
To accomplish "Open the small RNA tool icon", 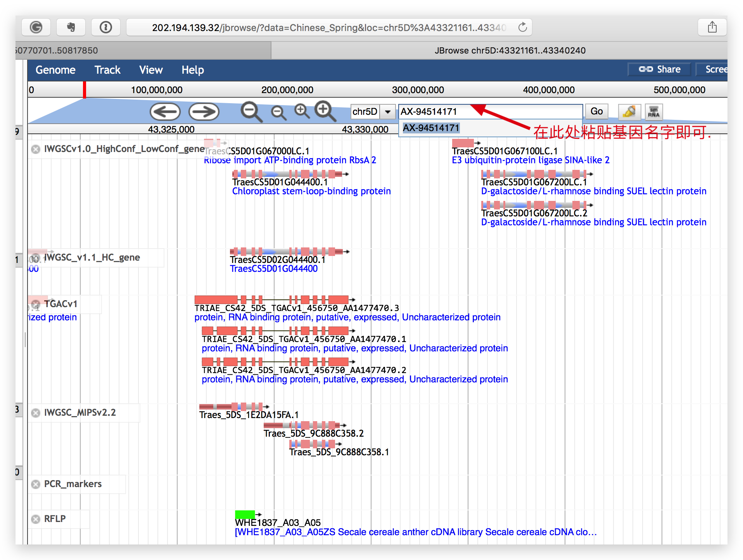I will pyautogui.click(x=654, y=112).
